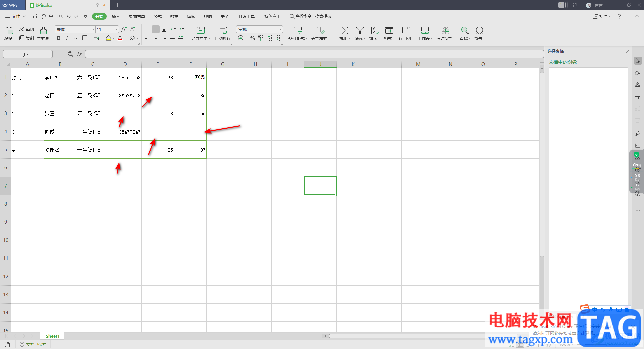
Task: Click the 查找命令、搜索模板 search box
Action: pos(311,16)
